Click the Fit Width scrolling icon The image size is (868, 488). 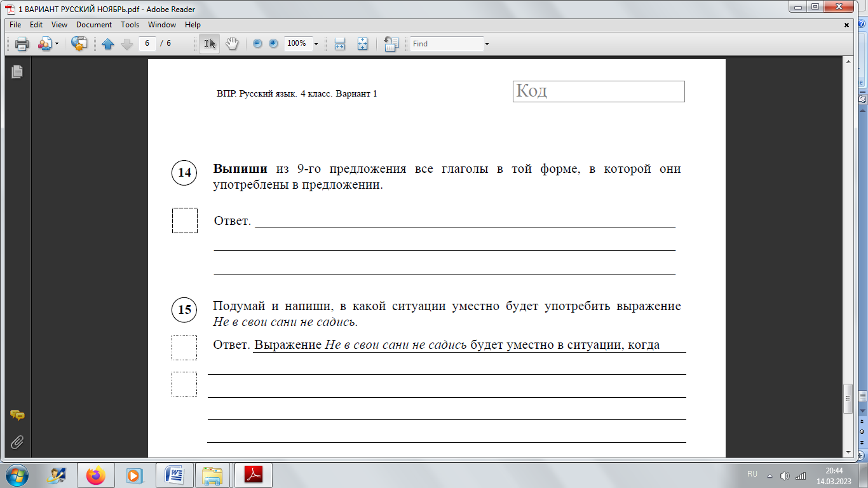click(x=339, y=44)
